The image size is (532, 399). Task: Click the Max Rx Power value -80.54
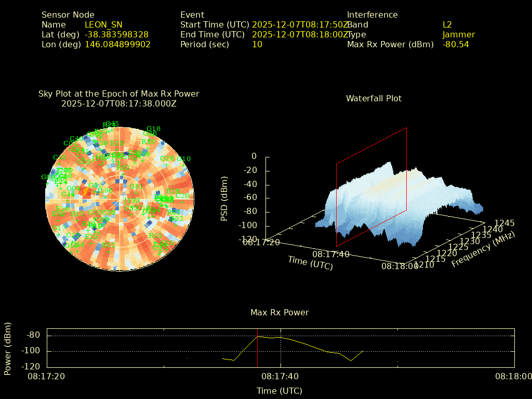click(x=456, y=45)
